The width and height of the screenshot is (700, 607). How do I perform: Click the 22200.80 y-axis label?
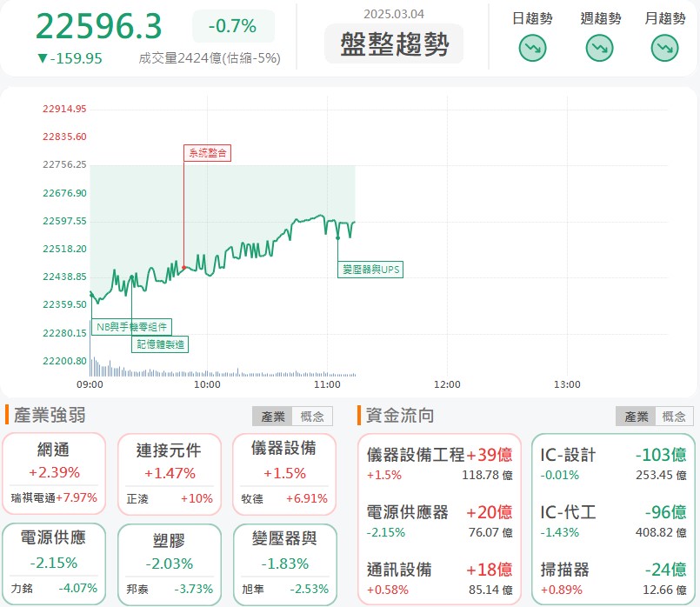tap(64, 361)
